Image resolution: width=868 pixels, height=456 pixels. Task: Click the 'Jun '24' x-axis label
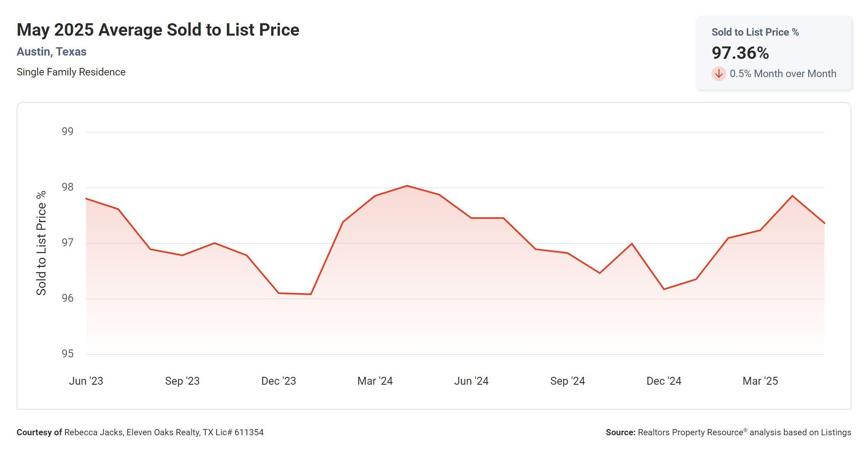click(x=471, y=381)
